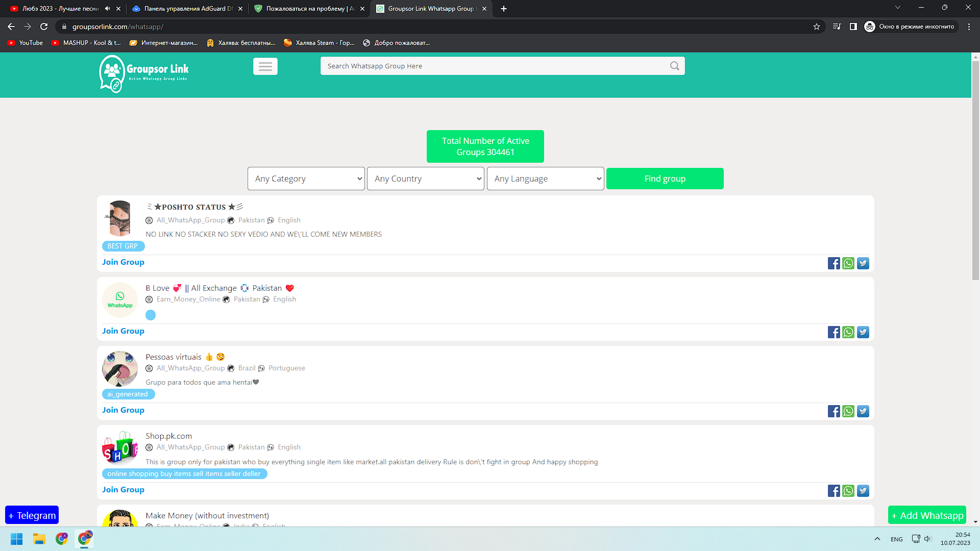Share POSHTO STATUS group on Facebook
This screenshot has width=980, height=551.
point(834,263)
